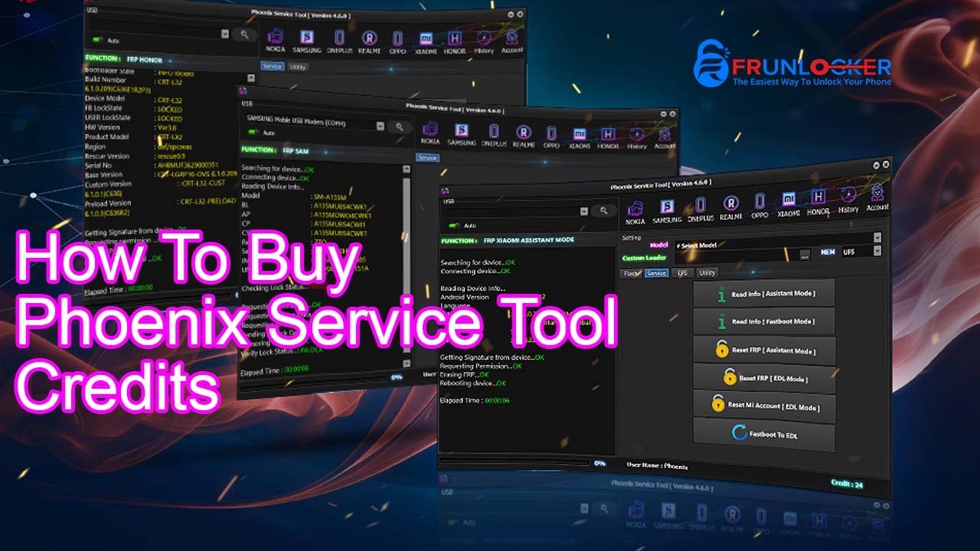
Task: Select NOKIA in the FRP HONOR window
Action: click(276, 41)
